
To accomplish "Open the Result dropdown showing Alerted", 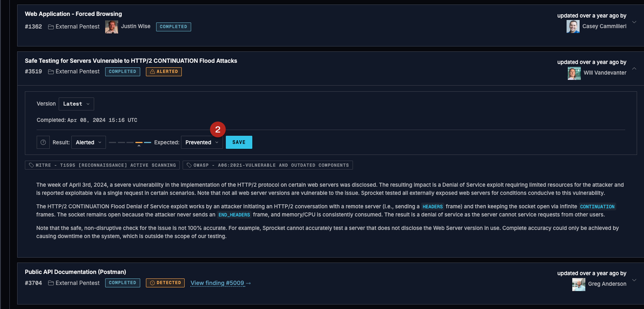I will pos(89,142).
